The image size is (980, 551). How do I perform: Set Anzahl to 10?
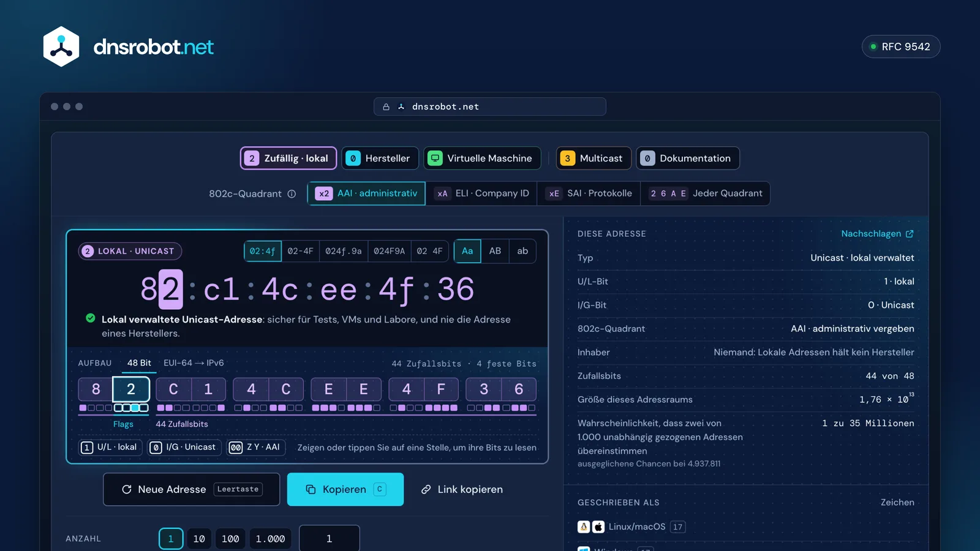(x=199, y=539)
